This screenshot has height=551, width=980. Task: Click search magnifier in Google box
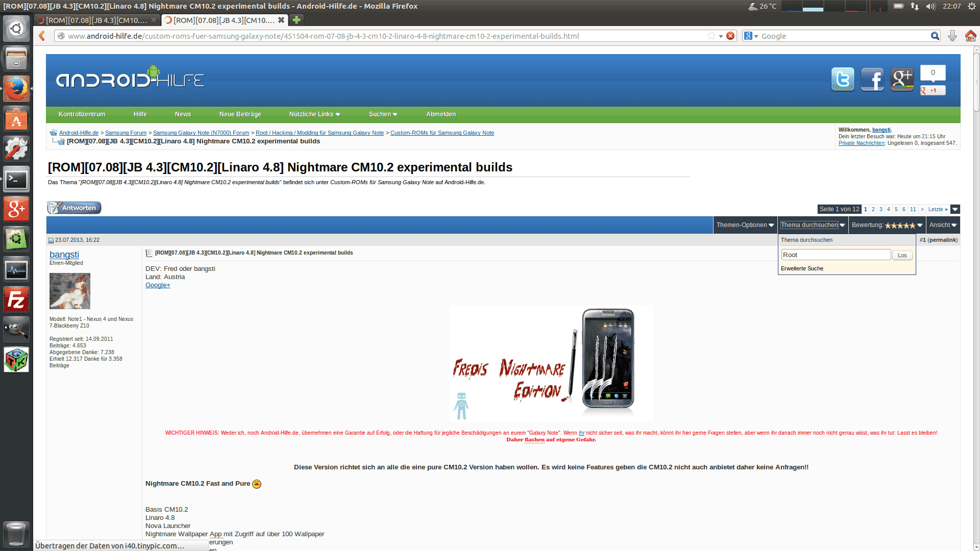(935, 36)
